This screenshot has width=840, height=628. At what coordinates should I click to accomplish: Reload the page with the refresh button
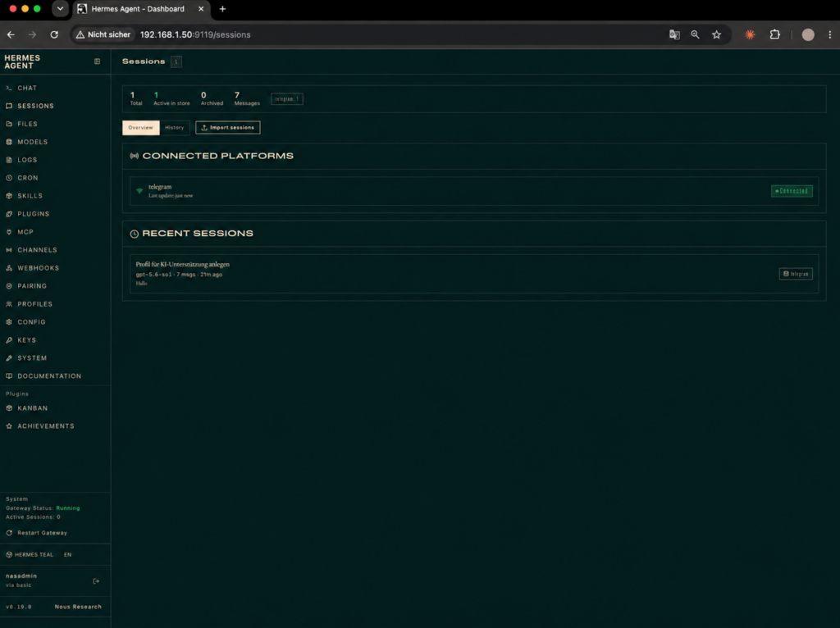click(x=54, y=34)
